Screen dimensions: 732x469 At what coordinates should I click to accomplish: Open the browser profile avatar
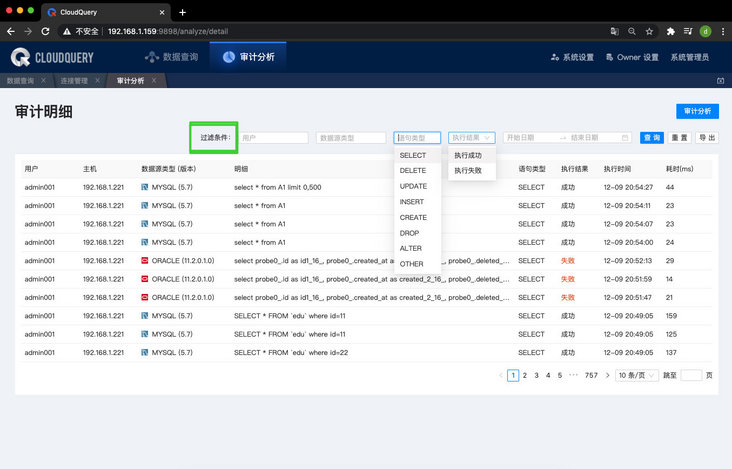(x=705, y=31)
